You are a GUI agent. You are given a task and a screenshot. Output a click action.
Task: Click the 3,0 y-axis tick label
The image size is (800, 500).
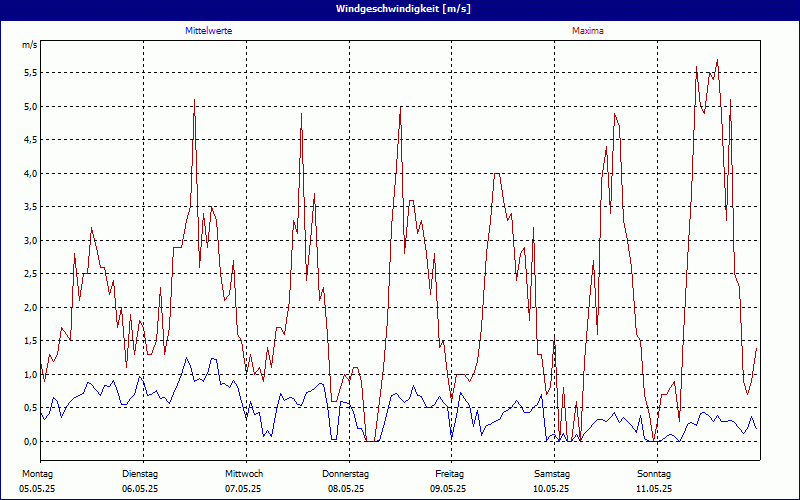pyautogui.click(x=30, y=241)
